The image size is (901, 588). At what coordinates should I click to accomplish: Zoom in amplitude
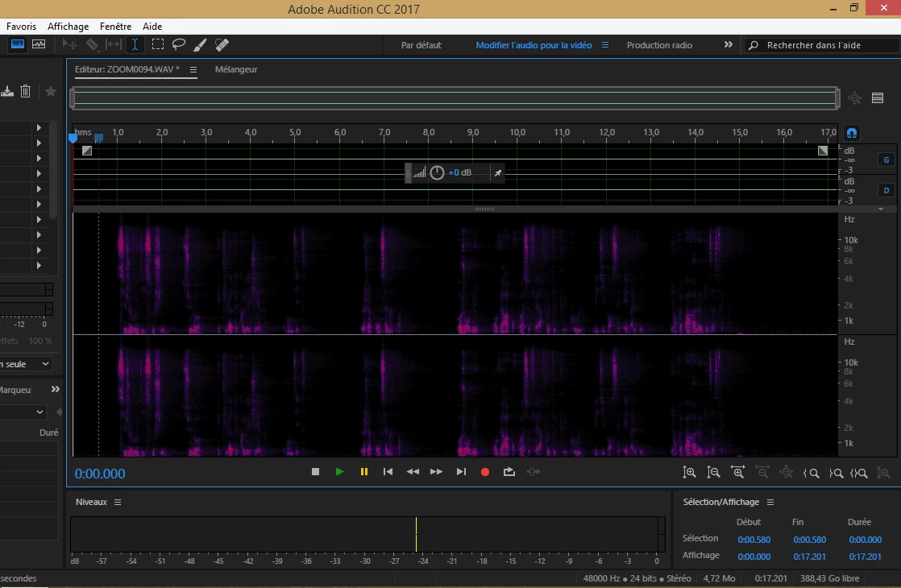click(x=689, y=473)
